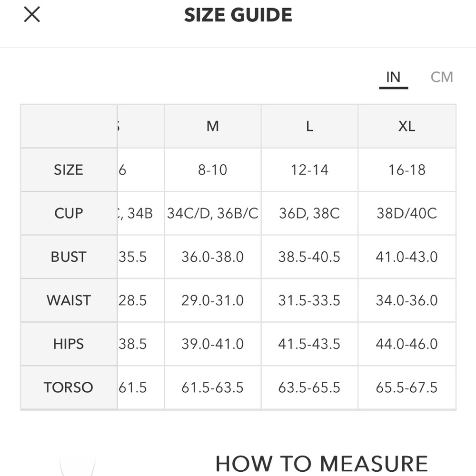Viewport: 476px width, 476px height.
Task: Select the L size column header
Action: coord(310,126)
